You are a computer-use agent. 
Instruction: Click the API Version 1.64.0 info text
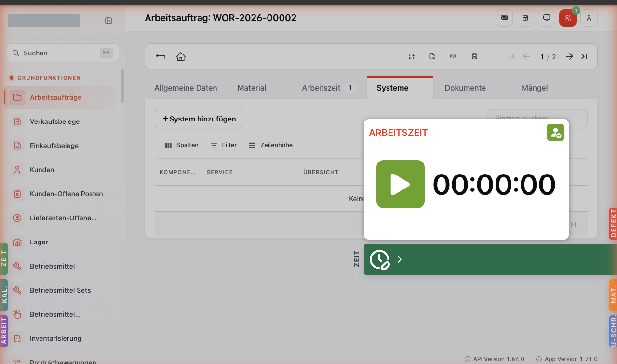coord(495,359)
